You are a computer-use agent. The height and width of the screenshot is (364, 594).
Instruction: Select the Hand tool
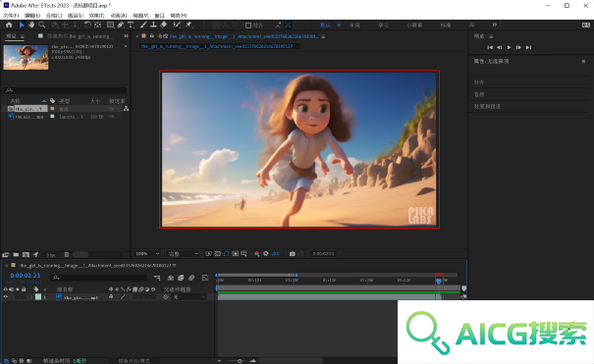pyautogui.click(x=31, y=25)
